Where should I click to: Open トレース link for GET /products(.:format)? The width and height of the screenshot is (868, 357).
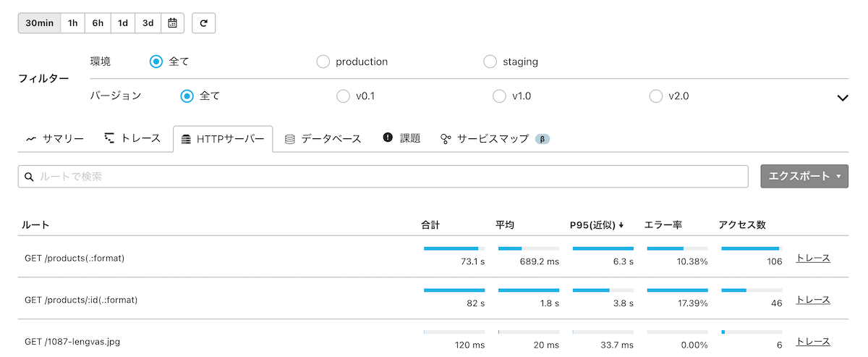point(812,258)
